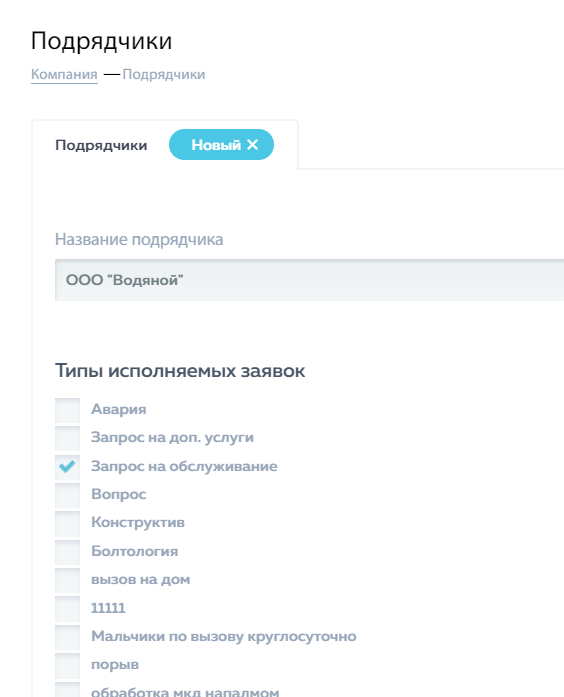This screenshot has width=564, height=697.
Task: Click the Запрос на обслуживание label
Action: (184, 466)
